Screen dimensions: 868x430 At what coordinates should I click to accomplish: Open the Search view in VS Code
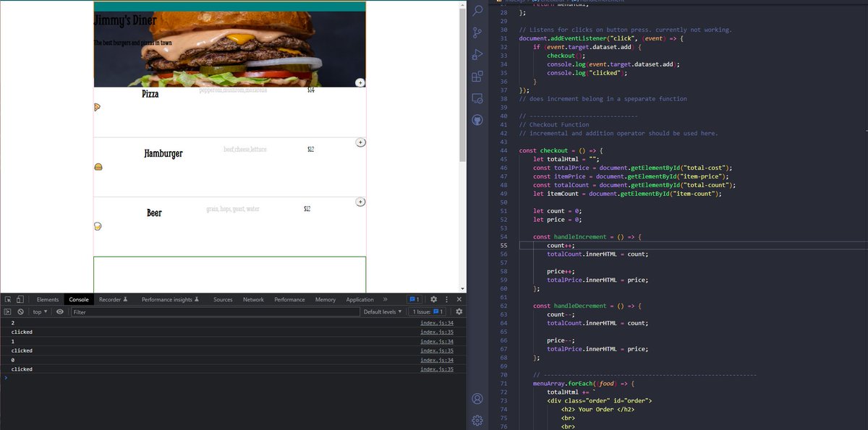coord(477,11)
